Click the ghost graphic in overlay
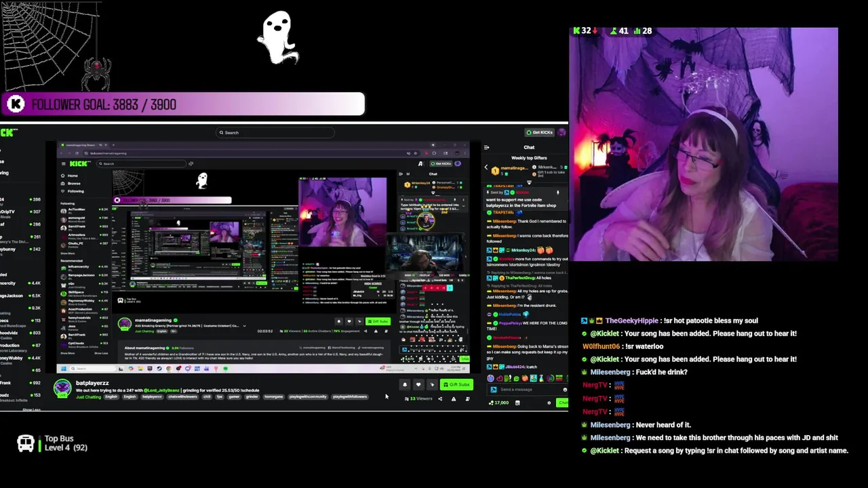The image size is (868, 488). point(277,38)
